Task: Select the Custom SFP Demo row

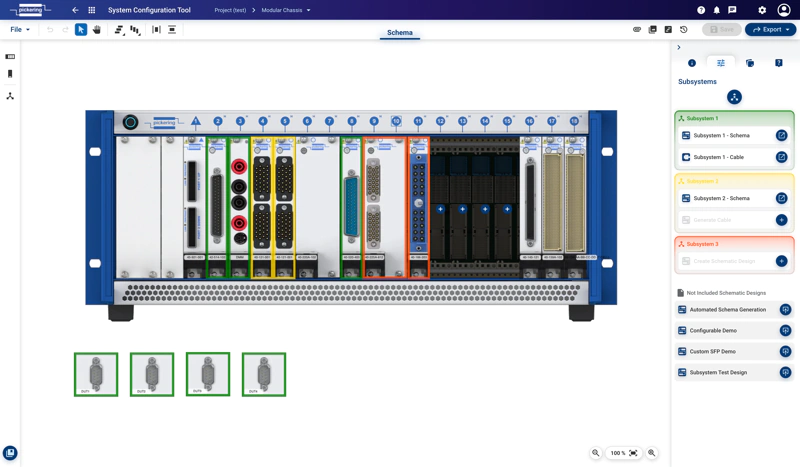Action: pos(734,352)
